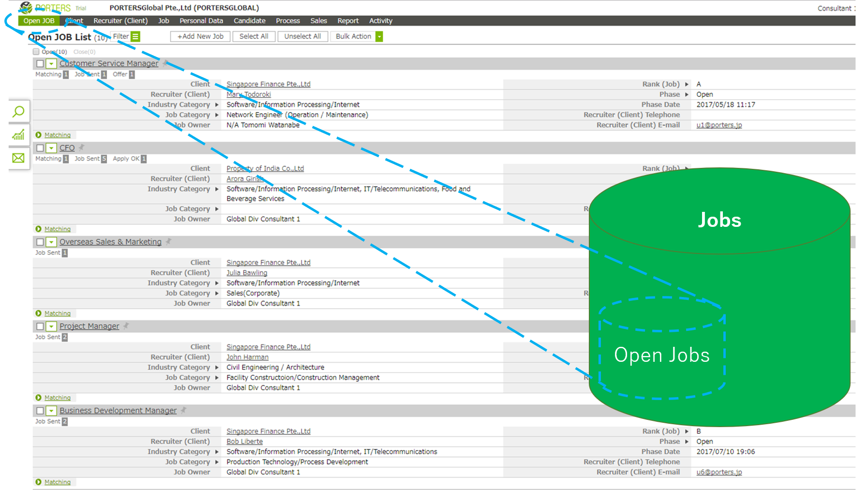Open the Activity menu

[x=381, y=21]
